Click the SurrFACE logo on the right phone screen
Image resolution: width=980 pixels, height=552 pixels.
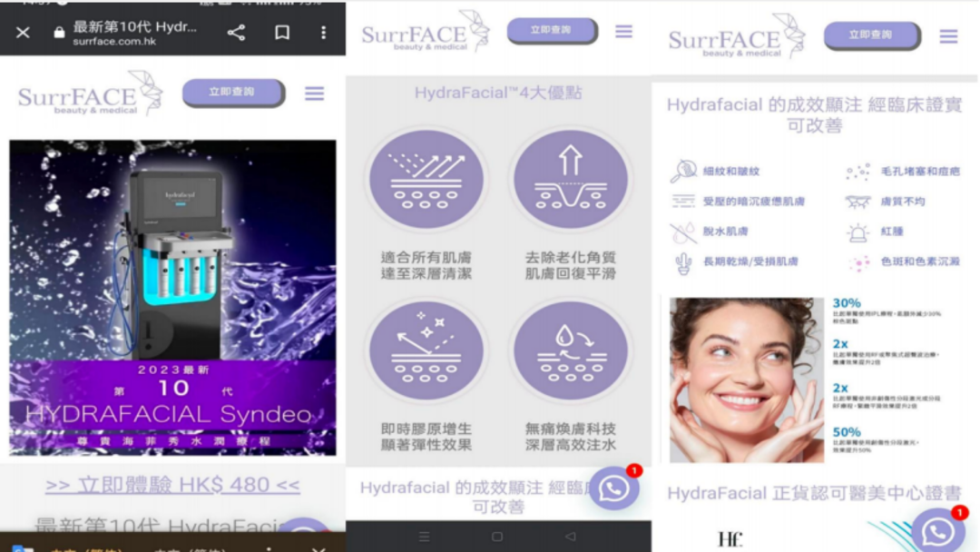(736, 36)
